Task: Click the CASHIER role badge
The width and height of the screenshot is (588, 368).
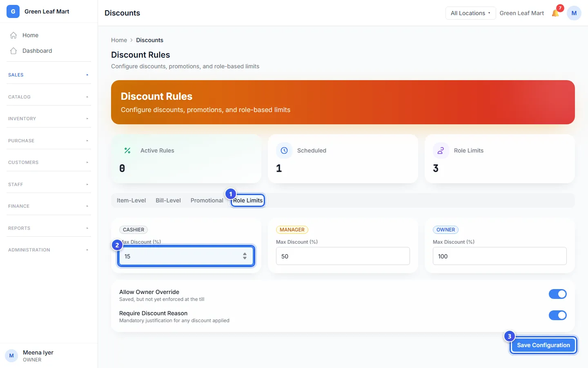Action: click(134, 230)
